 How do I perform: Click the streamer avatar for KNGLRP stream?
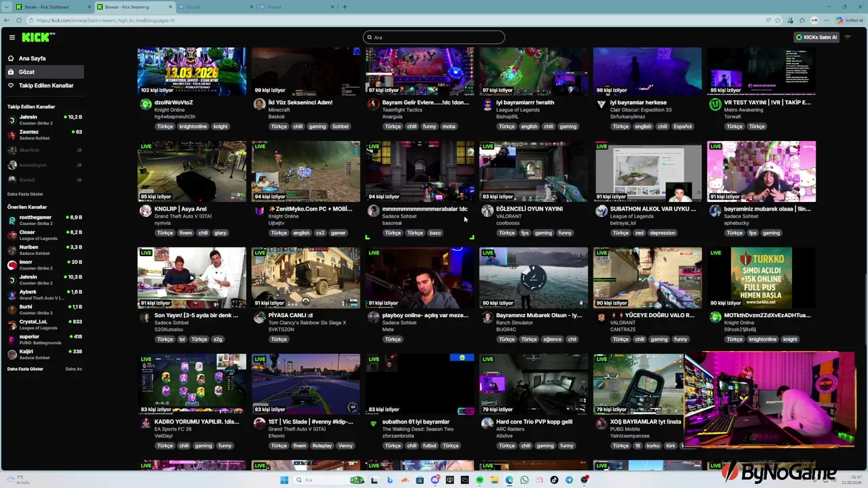pos(146,211)
